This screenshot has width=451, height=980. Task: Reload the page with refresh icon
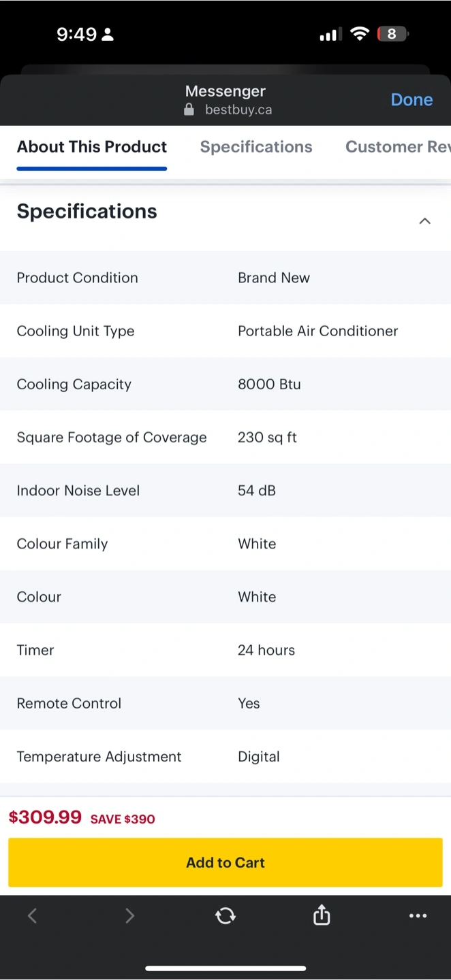[x=226, y=916]
